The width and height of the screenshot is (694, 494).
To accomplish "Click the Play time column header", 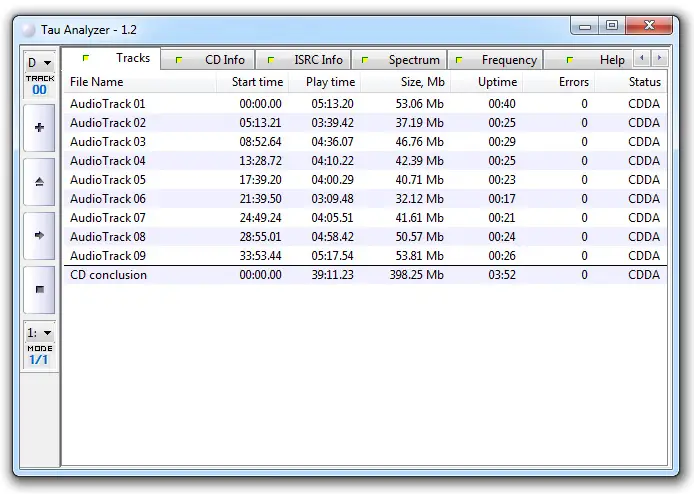I will [324, 82].
